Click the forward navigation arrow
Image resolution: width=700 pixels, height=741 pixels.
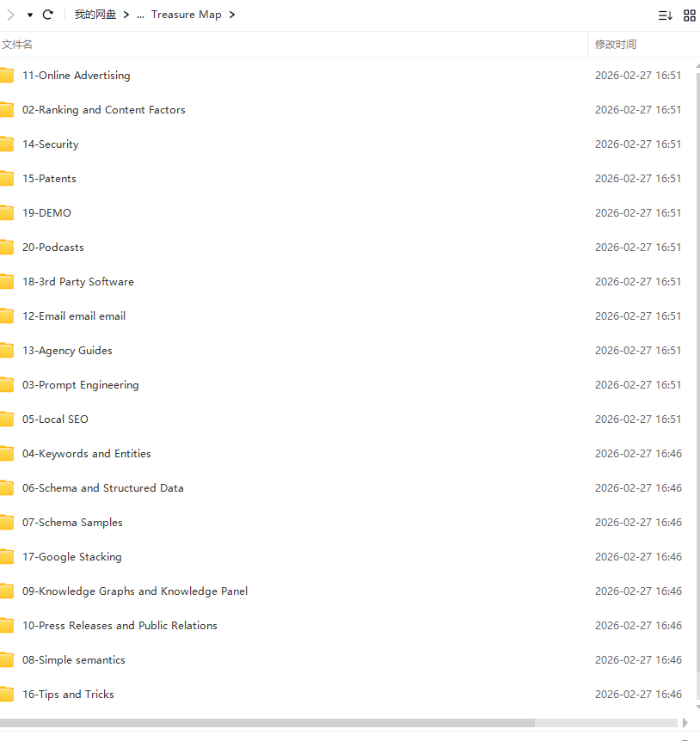click(x=11, y=15)
